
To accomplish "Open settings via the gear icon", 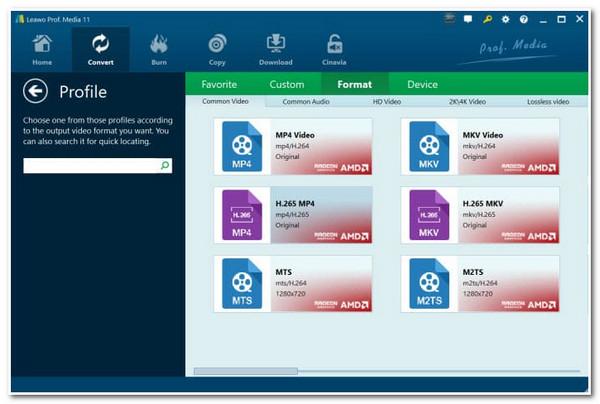I will tap(505, 19).
